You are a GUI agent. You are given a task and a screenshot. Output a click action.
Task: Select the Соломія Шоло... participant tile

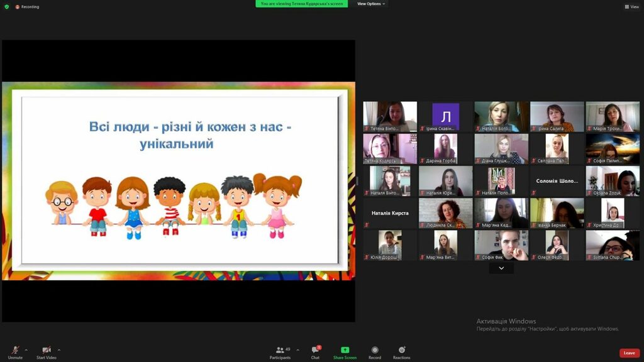coord(557,180)
